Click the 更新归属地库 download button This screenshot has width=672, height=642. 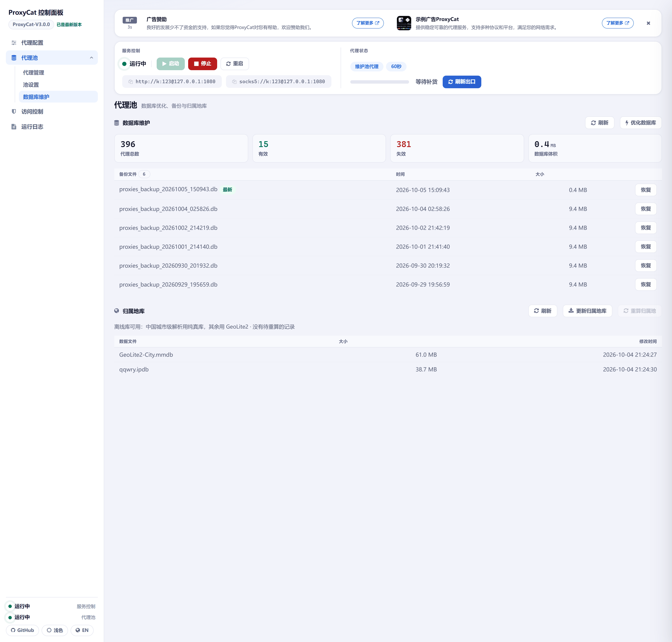point(587,311)
